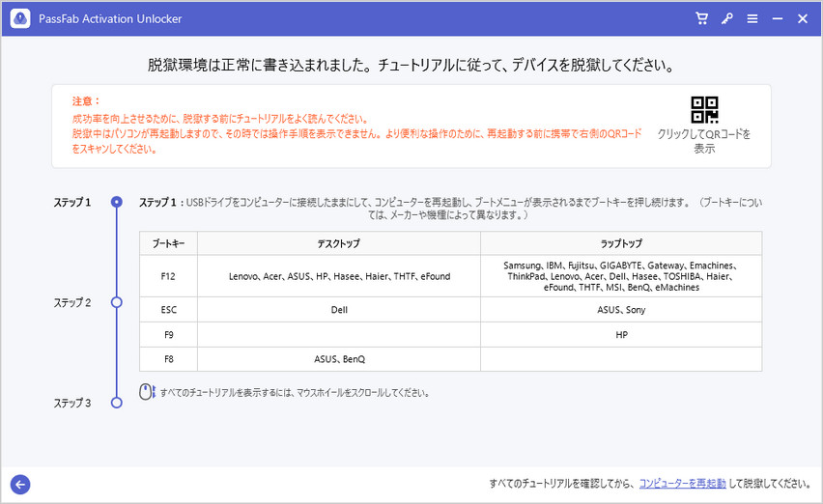823x504 pixels.
Task: Click the HP laptop cell
Action: tap(621, 335)
